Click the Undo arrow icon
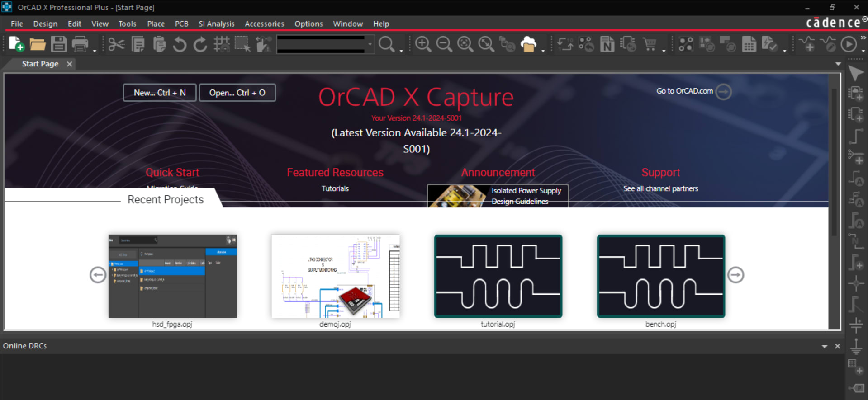This screenshot has height=400, width=868. point(180,44)
